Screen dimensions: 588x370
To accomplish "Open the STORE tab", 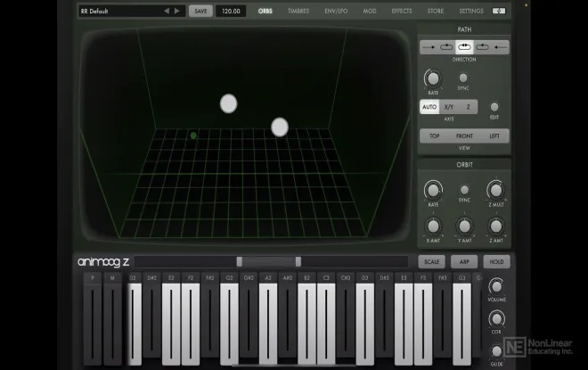I will (436, 12).
